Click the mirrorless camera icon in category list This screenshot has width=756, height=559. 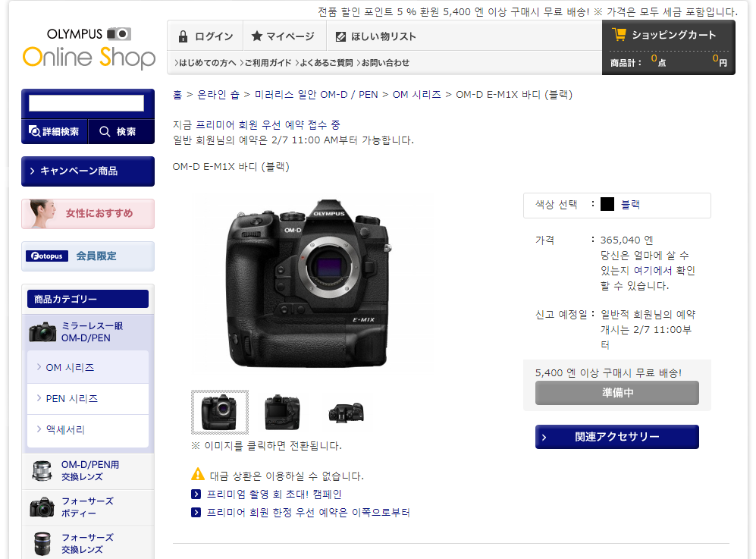point(42,331)
